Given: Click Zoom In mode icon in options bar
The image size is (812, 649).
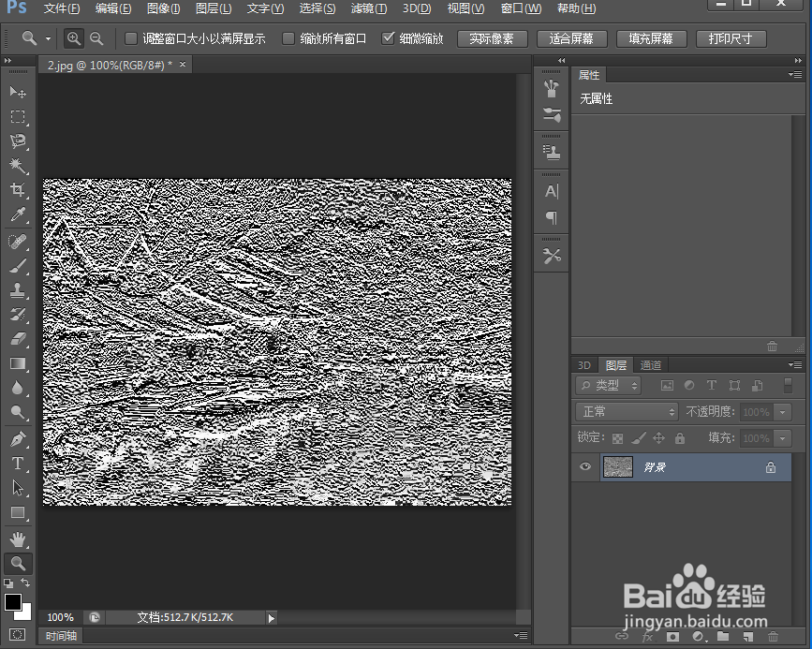Looking at the screenshot, I should pos(74,38).
